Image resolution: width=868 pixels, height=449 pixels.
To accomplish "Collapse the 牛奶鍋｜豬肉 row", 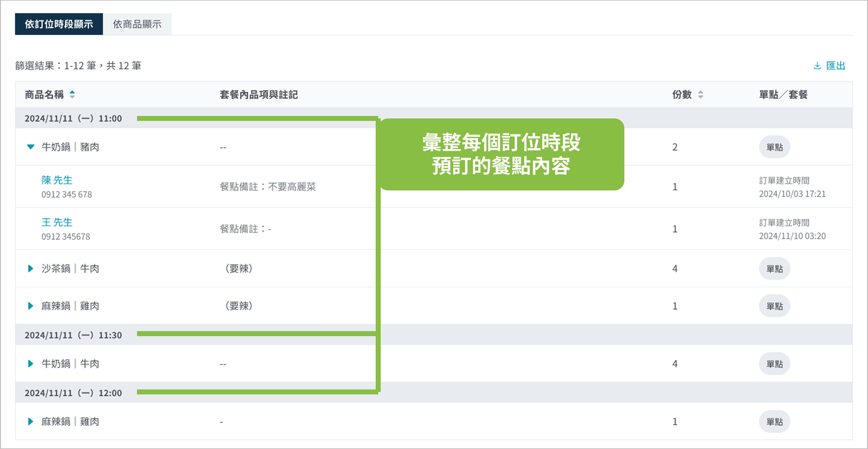I will pyautogui.click(x=31, y=147).
